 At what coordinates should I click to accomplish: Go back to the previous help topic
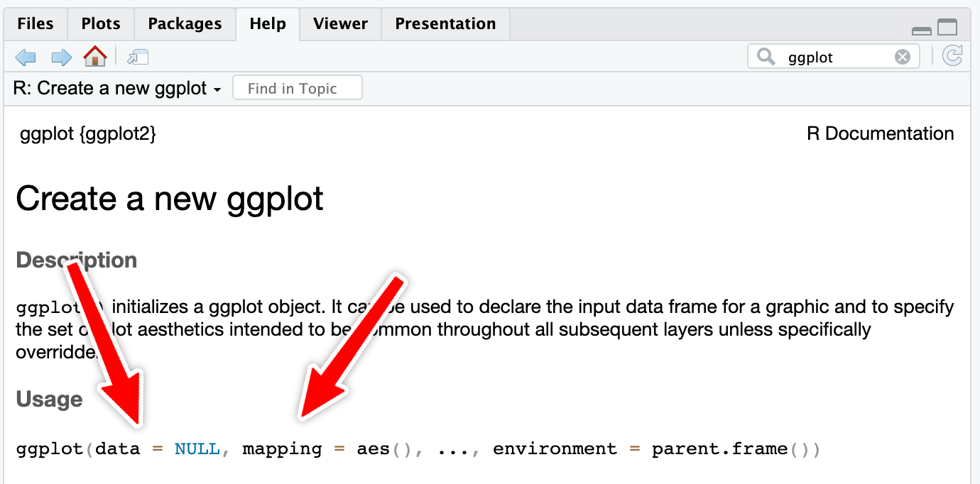coord(26,57)
